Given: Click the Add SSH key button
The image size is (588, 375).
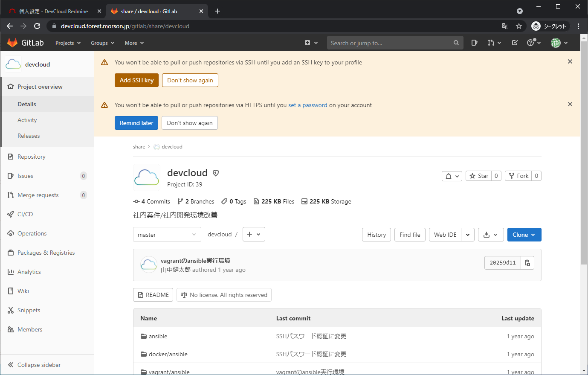Looking at the screenshot, I should 136,80.
